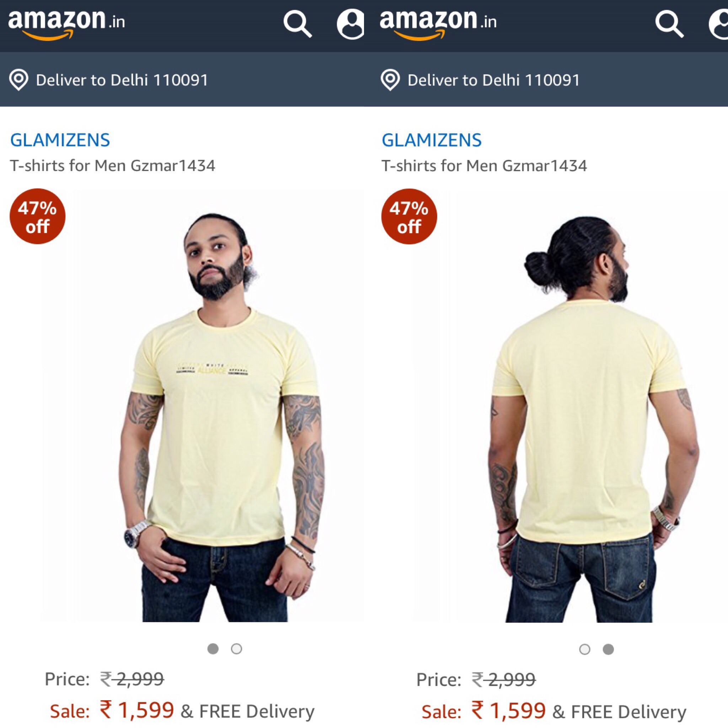The image size is (728, 728).
Task: Click the search magnifier above the back-view photo
Action: pos(669,24)
